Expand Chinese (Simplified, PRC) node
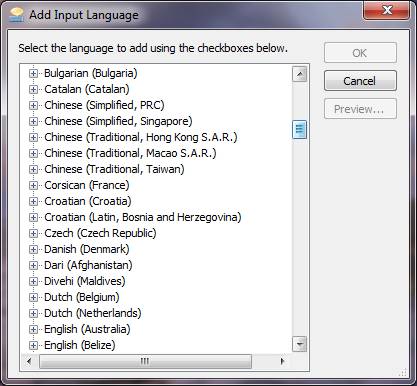417x386 pixels. (33, 105)
